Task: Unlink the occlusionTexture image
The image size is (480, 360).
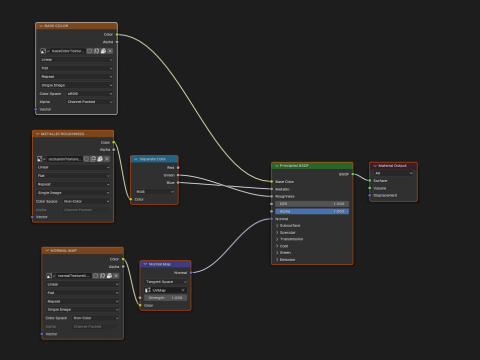Action: pyautogui.click(x=107, y=159)
